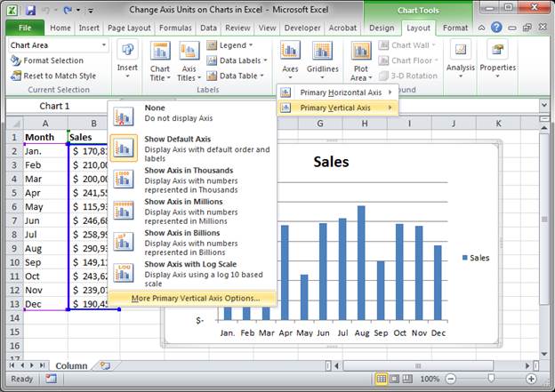
Task: Go to next sheet navigation arrow
Action: 31,365
